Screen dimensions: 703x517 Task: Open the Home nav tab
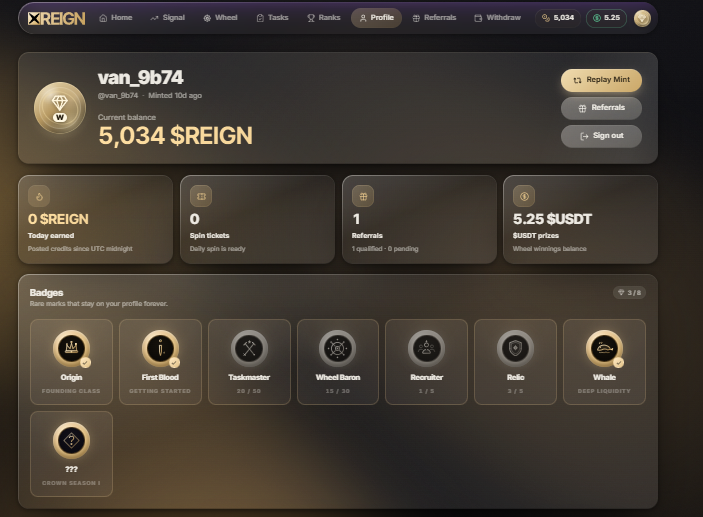tap(116, 18)
